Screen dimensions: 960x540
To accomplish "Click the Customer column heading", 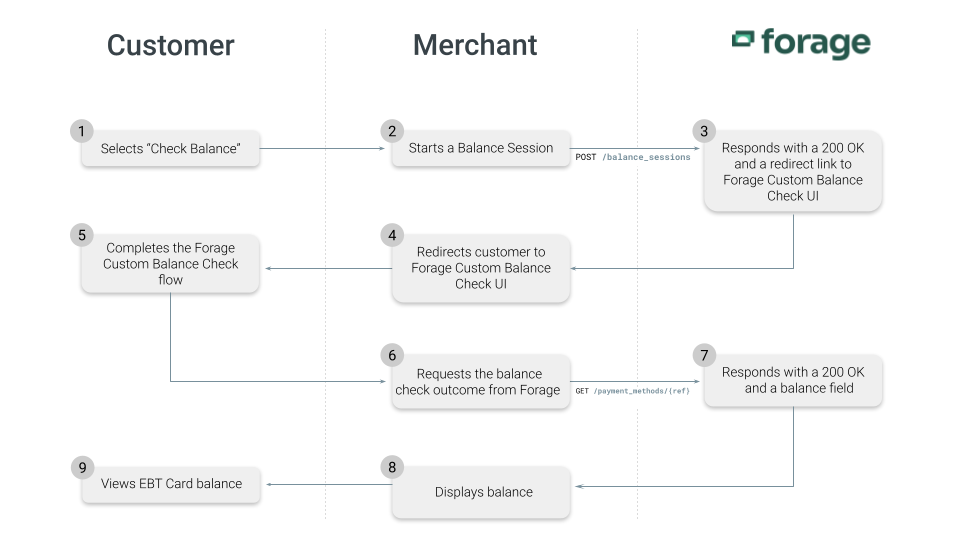I will [x=170, y=45].
